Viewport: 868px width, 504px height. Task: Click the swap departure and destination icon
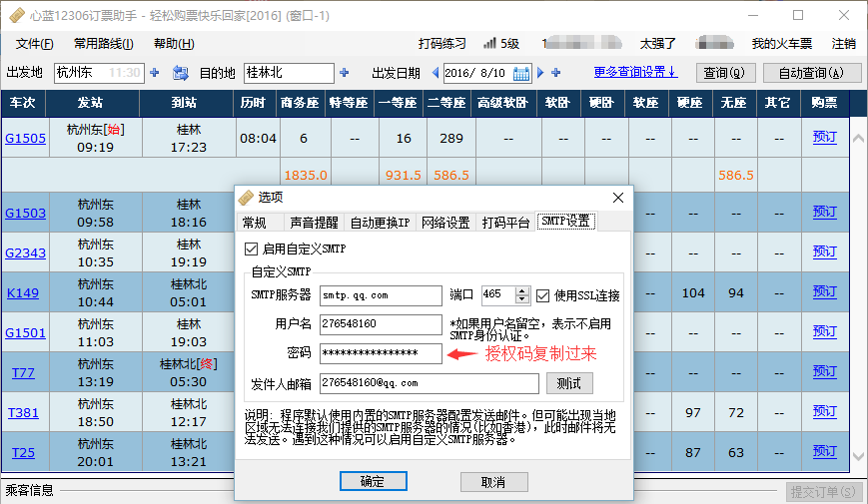(181, 73)
